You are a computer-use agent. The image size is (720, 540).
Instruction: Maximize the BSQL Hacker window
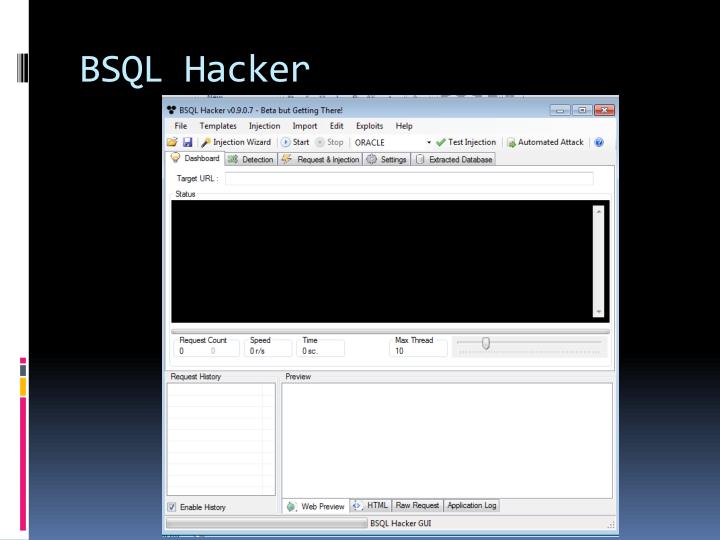click(582, 110)
